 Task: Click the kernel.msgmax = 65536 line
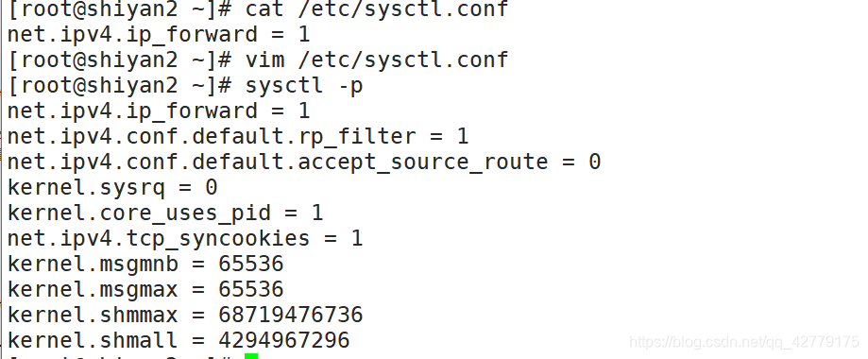pos(145,289)
